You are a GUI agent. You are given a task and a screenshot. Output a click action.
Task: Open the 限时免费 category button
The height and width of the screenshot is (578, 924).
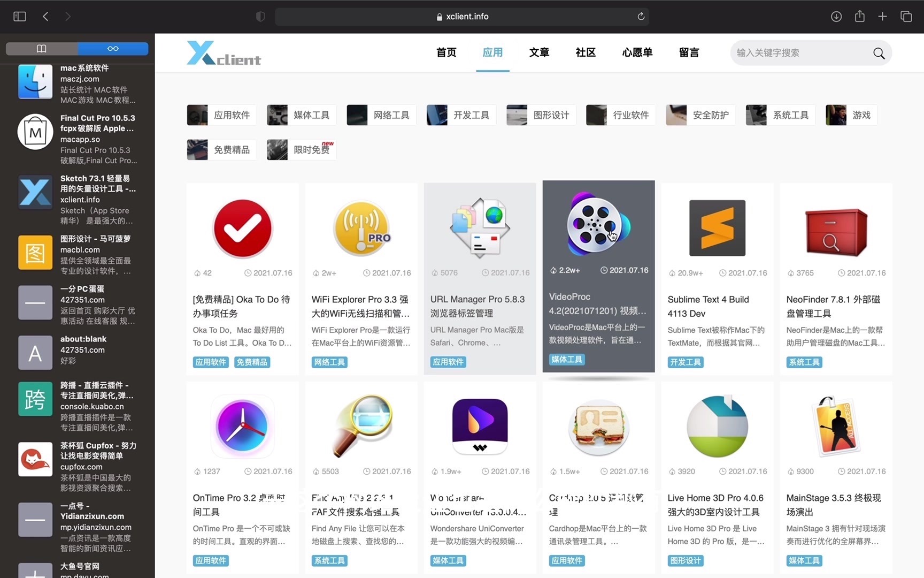[x=302, y=150]
